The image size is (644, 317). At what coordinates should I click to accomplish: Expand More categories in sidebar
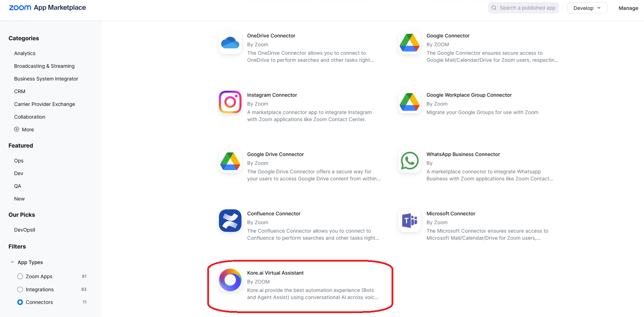24,130
